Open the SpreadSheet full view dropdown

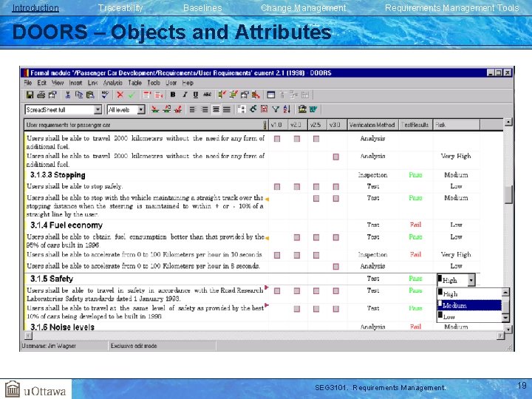tap(98, 109)
